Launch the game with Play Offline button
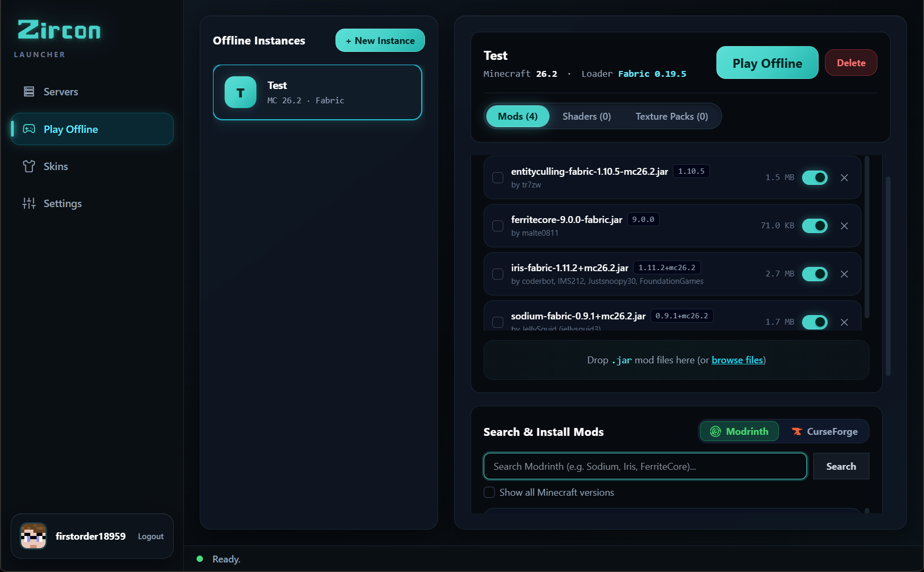Viewport: 924px width, 572px height. pyautogui.click(x=767, y=62)
